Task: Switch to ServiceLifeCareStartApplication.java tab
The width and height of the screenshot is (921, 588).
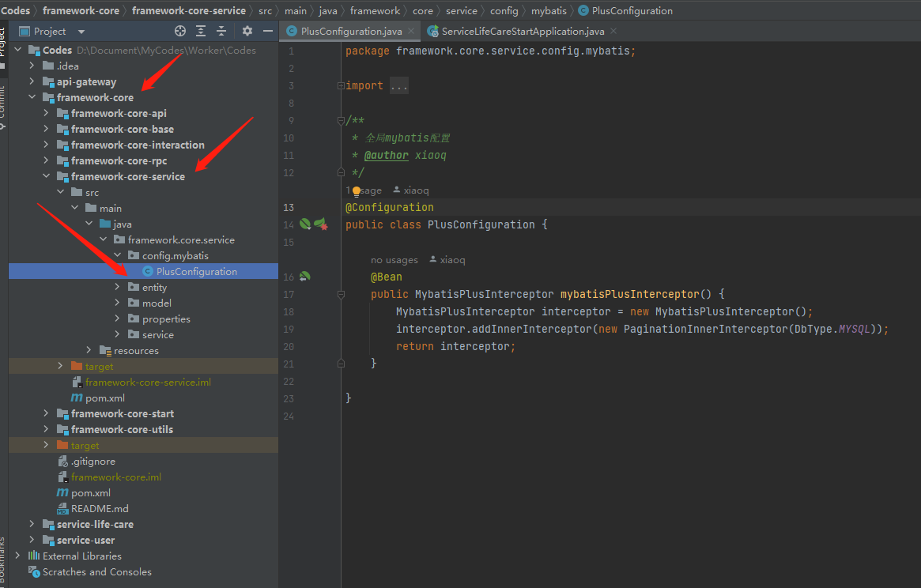Action: pyautogui.click(x=523, y=31)
